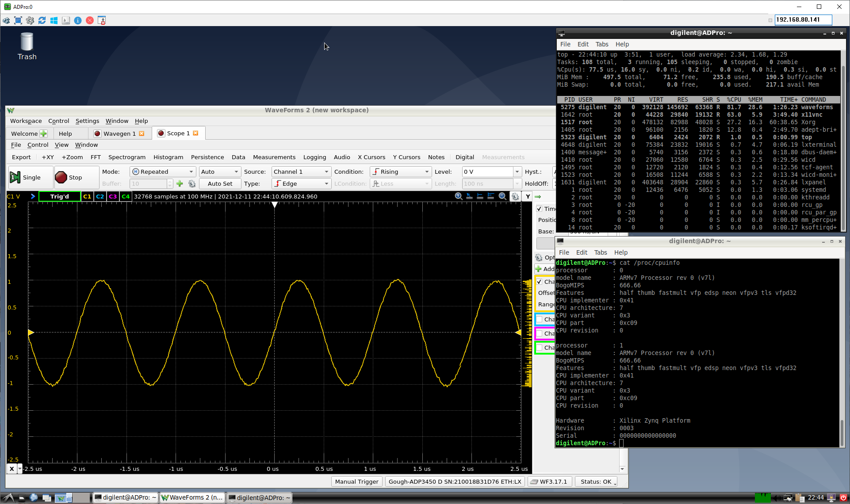This screenshot has width=850, height=504.
Task: Enable the Channel 2 checkbox
Action: [540, 319]
